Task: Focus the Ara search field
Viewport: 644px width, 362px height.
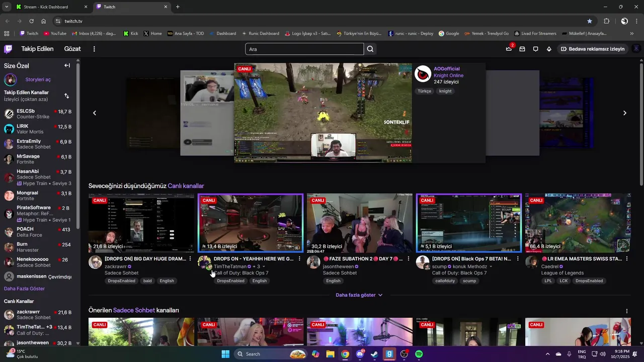Action: [304, 49]
